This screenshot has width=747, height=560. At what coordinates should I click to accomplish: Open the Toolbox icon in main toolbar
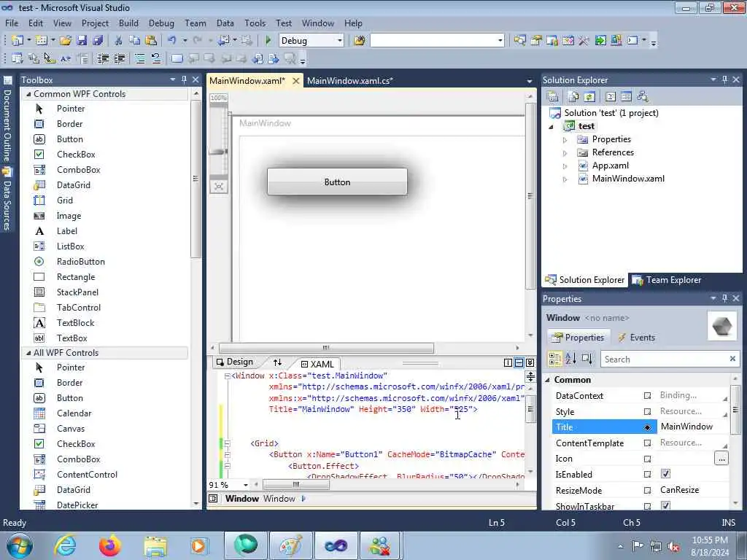tap(584, 41)
